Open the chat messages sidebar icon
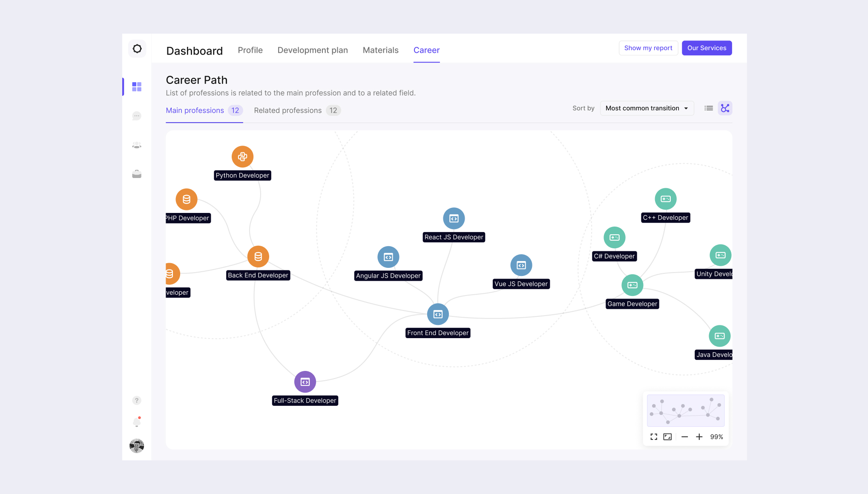The width and height of the screenshot is (868, 494). (x=137, y=116)
